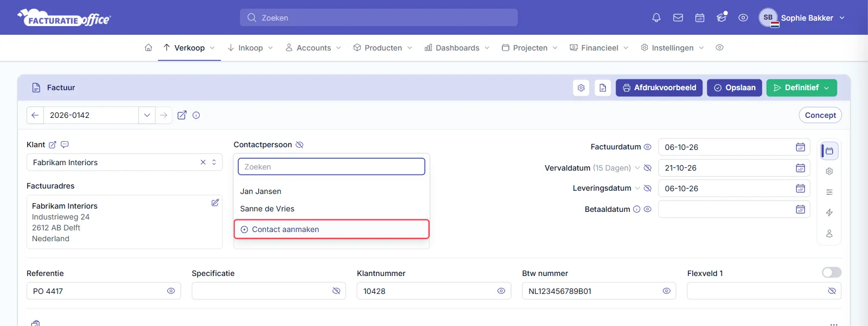This screenshot has height=326, width=868.
Task: Select Jan Jansen as contact person
Action: pos(331,191)
